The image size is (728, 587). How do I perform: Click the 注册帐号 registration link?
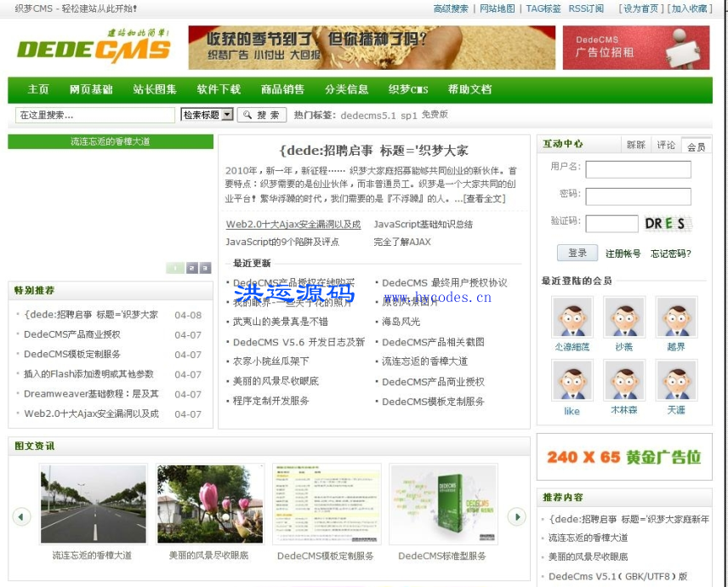[623, 254]
